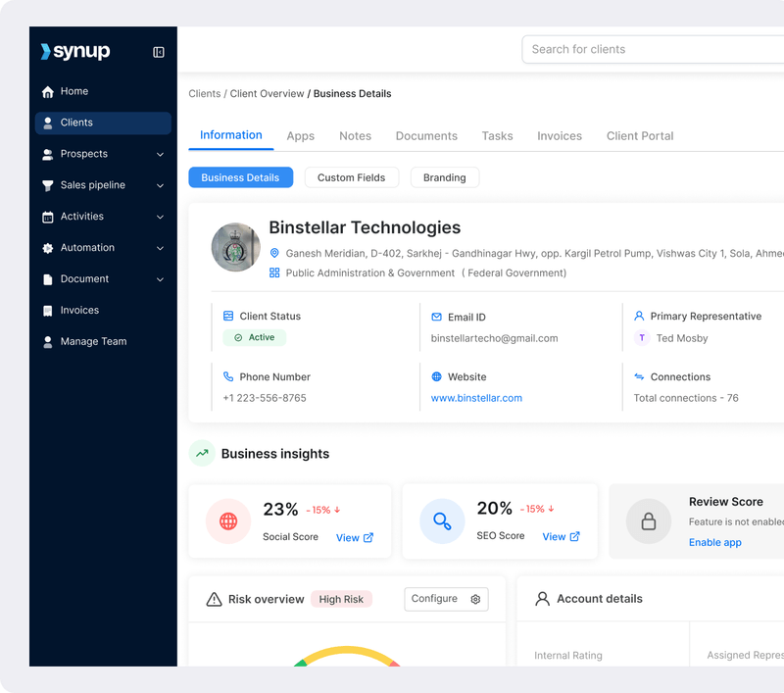Click the Social Score red globe icon

click(228, 521)
